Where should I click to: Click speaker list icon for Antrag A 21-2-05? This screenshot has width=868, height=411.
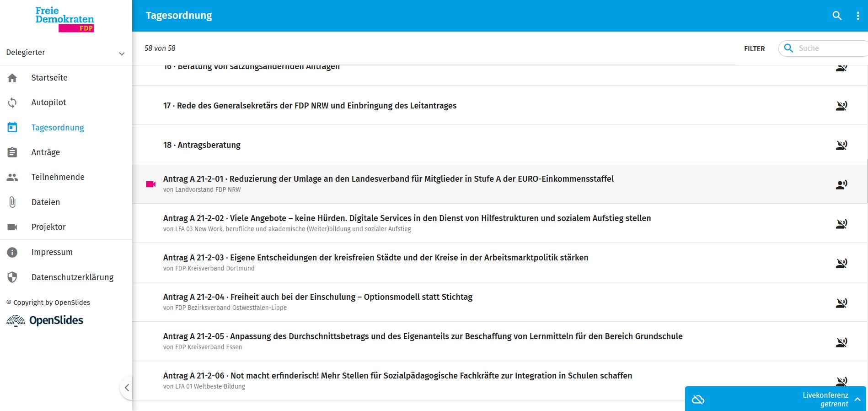click(x=841, y=342)
